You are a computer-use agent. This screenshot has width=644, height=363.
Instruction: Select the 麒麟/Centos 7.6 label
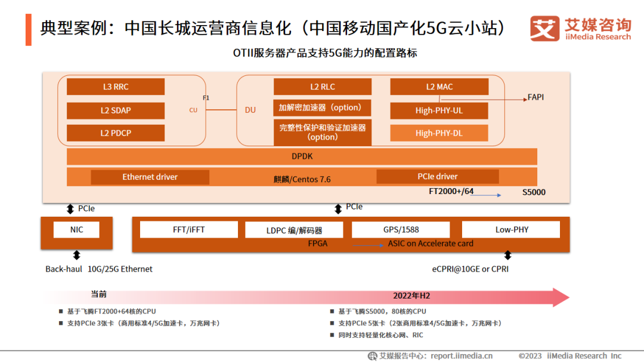click(302, 179)
